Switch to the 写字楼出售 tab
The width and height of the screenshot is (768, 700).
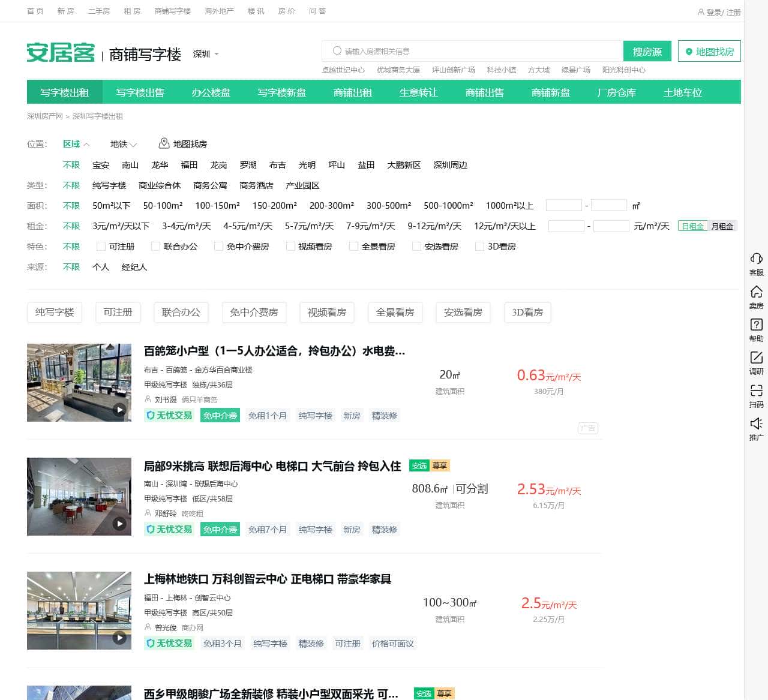click(x=140, y=92)
